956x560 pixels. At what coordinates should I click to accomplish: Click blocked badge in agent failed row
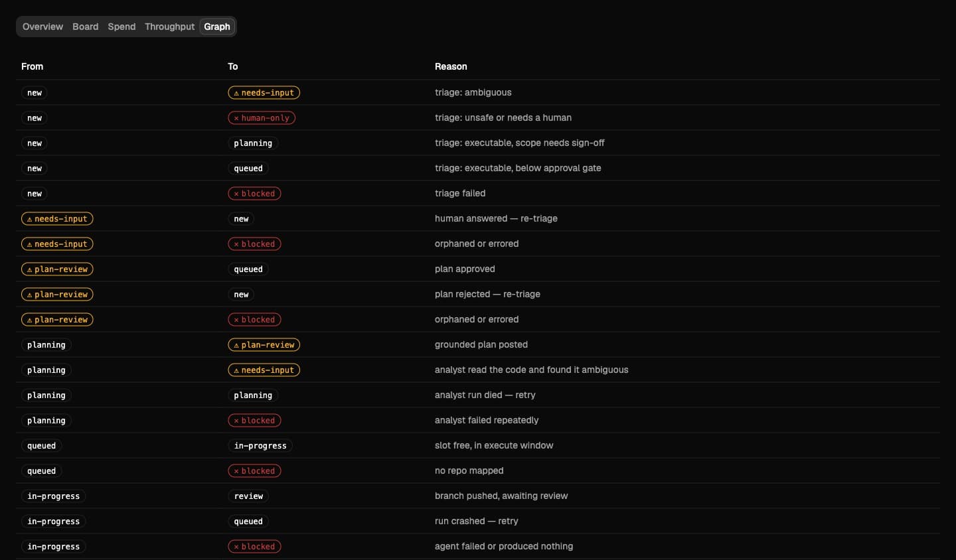254,547
